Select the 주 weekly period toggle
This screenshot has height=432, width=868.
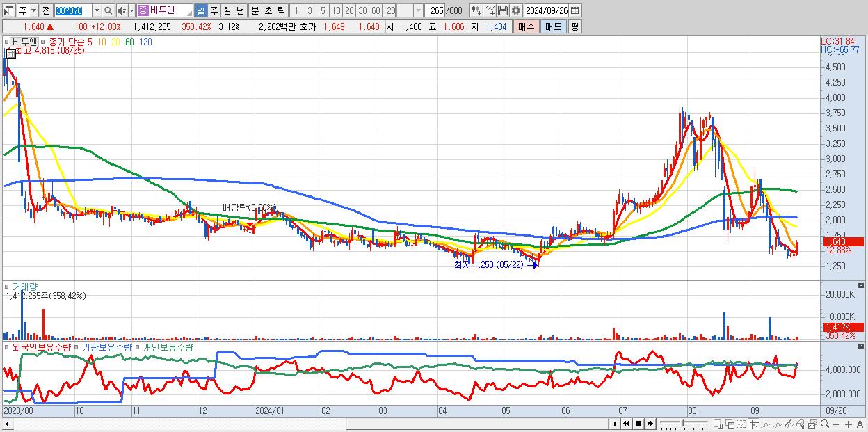pos(214,10)
